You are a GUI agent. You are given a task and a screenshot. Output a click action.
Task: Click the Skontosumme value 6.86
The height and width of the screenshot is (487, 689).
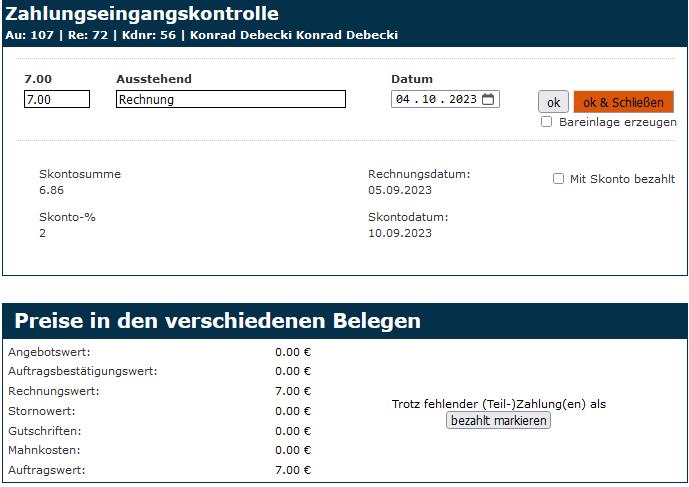pyautogui.click(x=52, y=190)
